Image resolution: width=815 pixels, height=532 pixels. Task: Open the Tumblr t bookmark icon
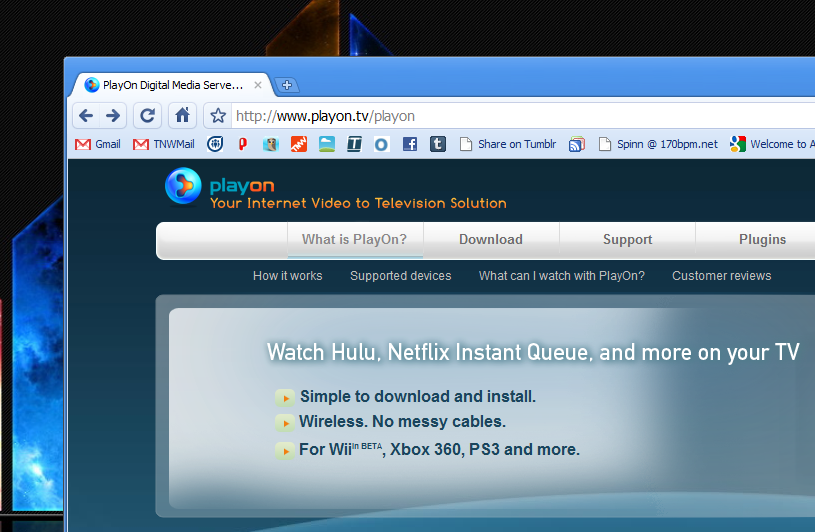(438, 144)
